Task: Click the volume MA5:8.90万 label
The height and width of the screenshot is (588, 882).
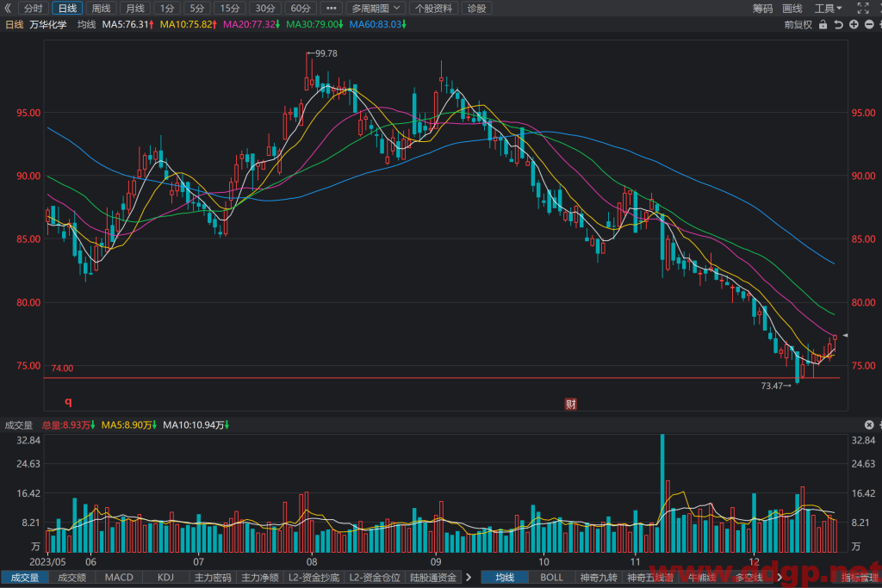Action: tap(129, 425)
